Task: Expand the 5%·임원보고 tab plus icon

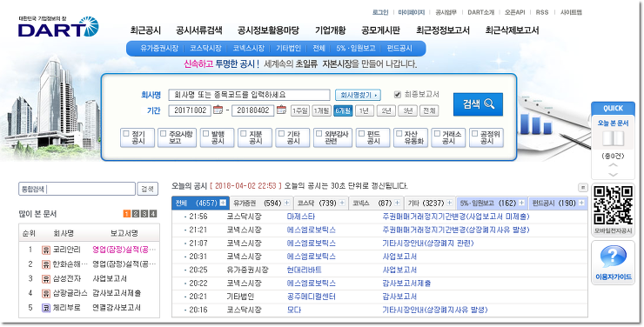Action: (x=522, y=203)
